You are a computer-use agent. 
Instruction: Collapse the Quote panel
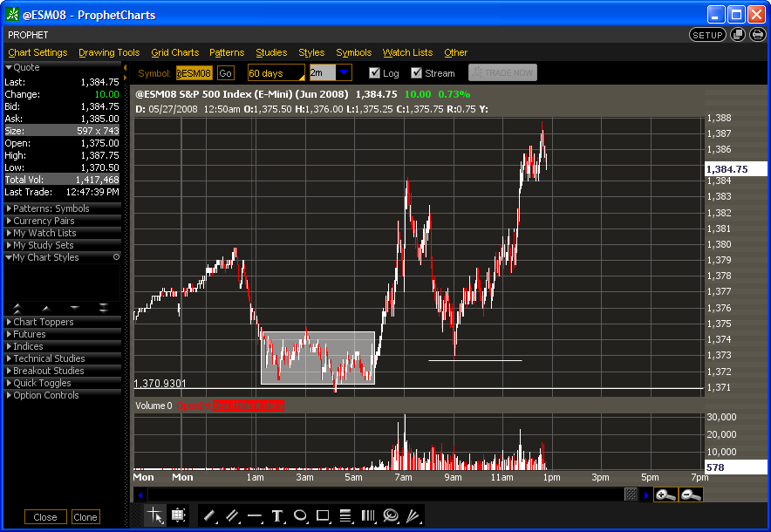click(x=9, y=67)
